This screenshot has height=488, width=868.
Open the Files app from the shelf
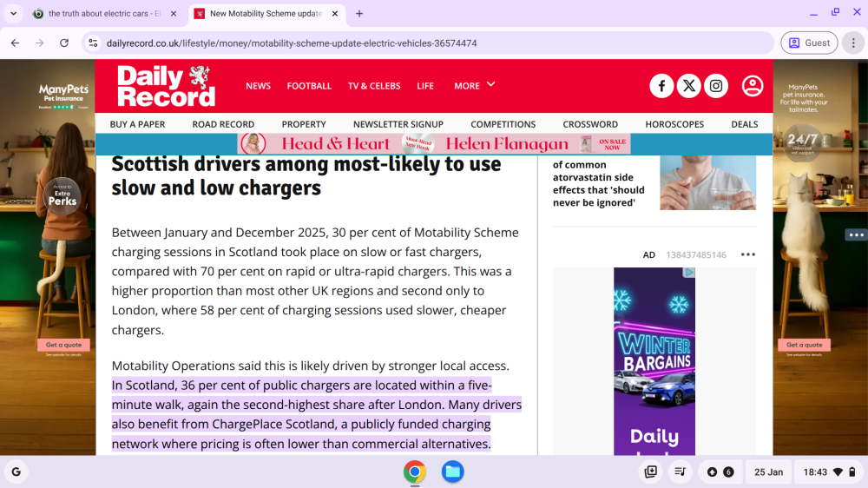point(452,472)
